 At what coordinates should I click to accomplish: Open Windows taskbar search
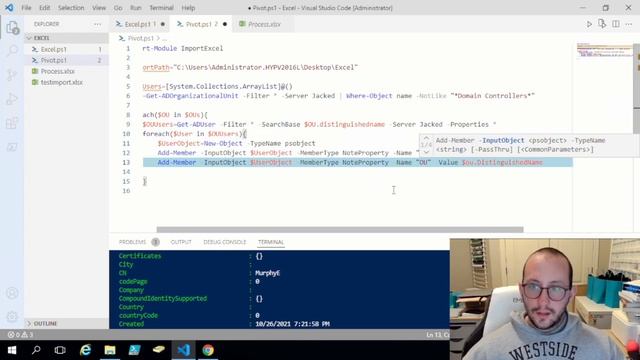pos(36,350)
